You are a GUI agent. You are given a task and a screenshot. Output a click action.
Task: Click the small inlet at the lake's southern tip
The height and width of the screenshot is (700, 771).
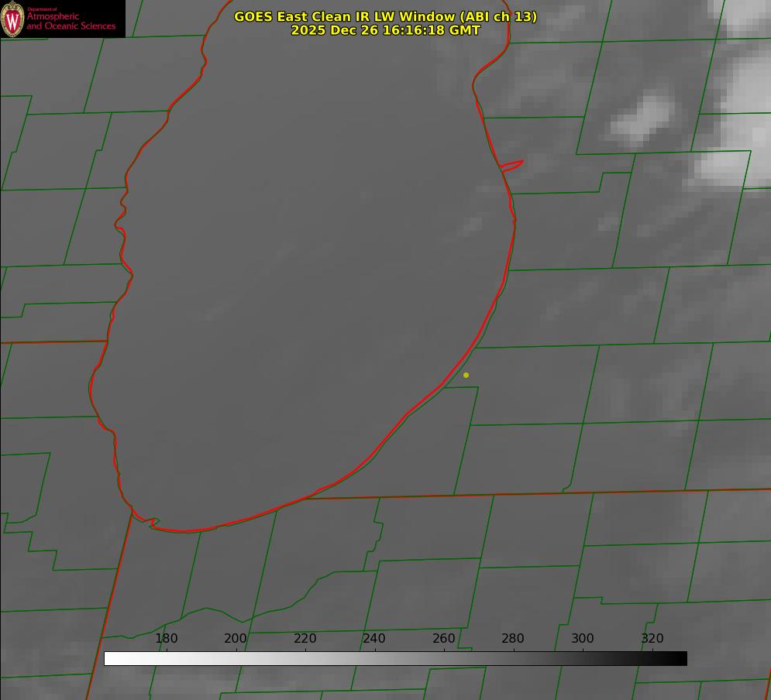tap(151, 523)
